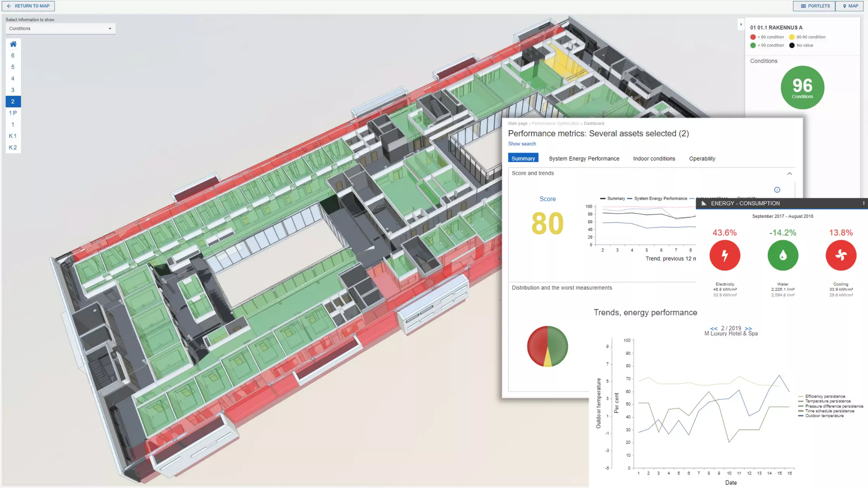Click the Electricity consumption icon
The width and height of the screenshot is (868, 488).
(x=724, y=255)
